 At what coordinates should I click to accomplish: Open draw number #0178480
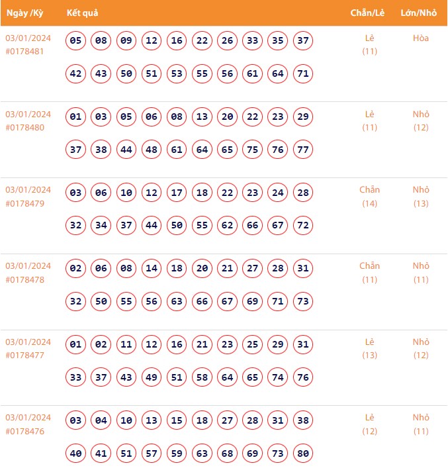(25, 128)
